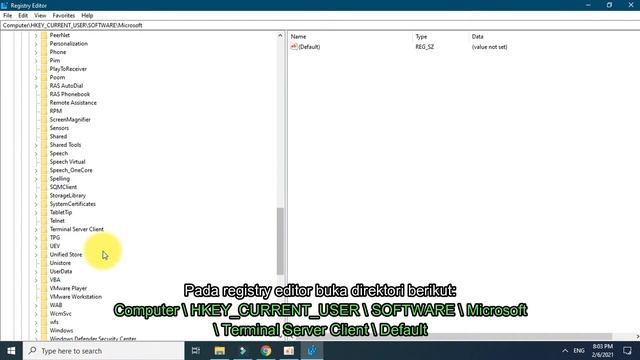Click the StorageLibrary folder icon
The image size is (640, 360).
pos(44,196)
